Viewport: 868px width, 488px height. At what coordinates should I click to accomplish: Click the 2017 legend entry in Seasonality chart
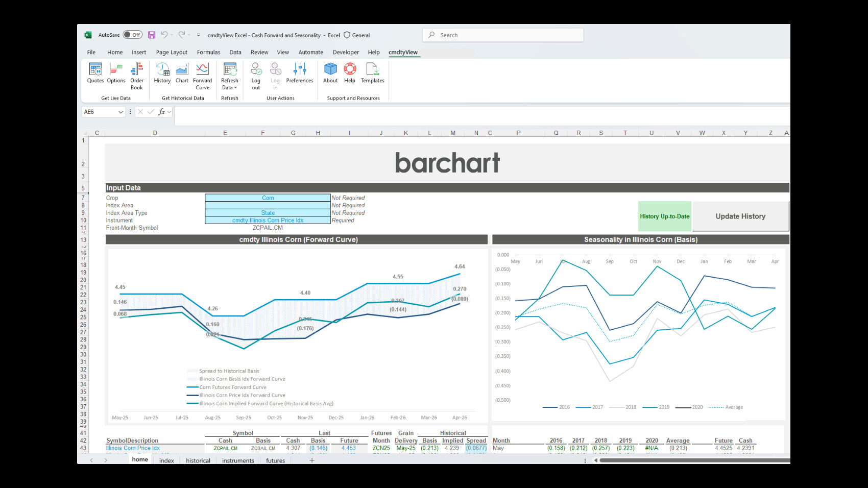click(589, 407)
